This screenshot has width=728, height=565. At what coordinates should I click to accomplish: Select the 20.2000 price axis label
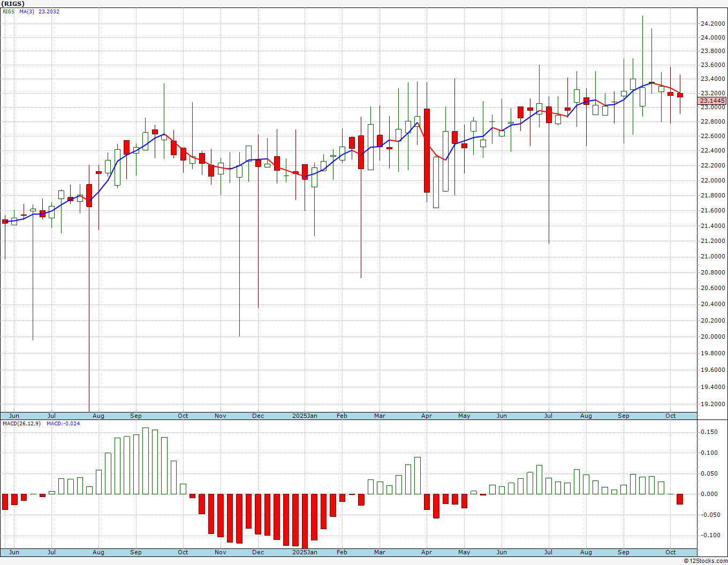[712, 321]
